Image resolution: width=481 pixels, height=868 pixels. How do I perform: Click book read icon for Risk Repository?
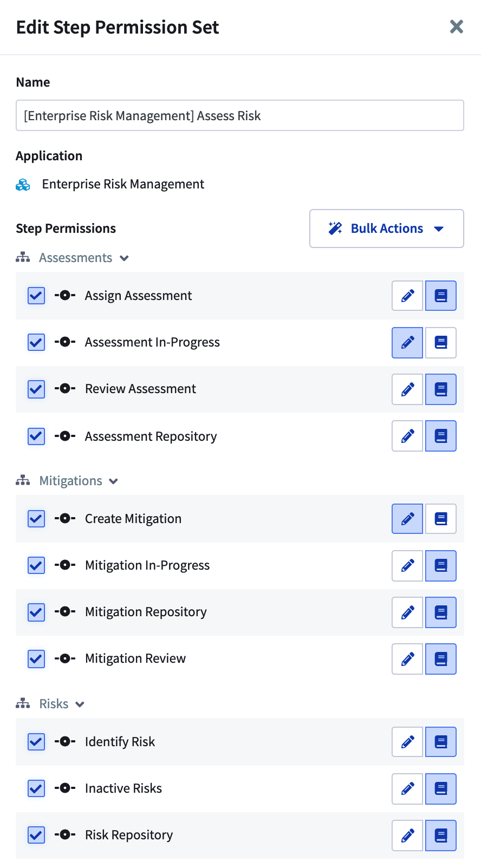(x=441, y=835)
